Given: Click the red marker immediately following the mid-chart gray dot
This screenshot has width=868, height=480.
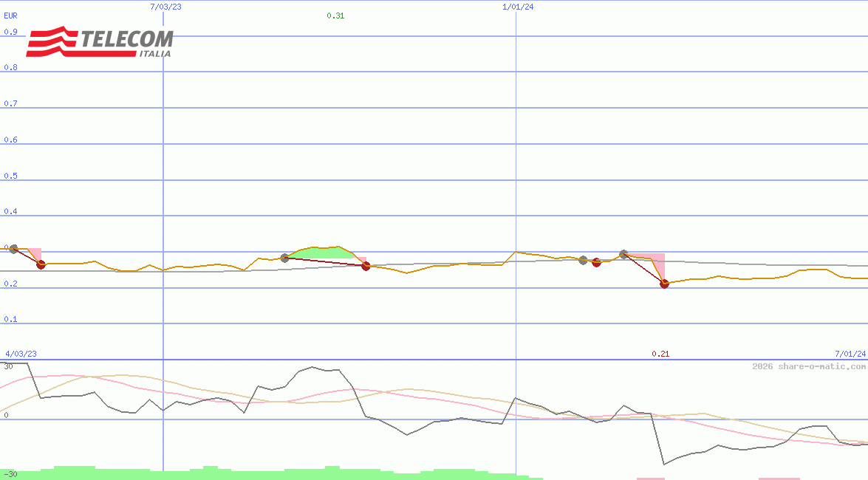Looking at the screenshot, I should 595,261.
